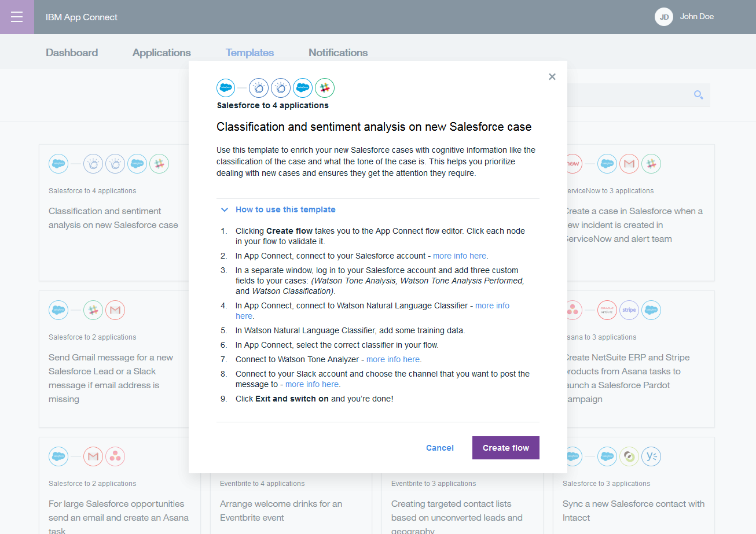Click Asana icon on large Salesforce opportunities card
Viewport: 756px width, 534px height.
pyautogui.click(x=115, y=456)
